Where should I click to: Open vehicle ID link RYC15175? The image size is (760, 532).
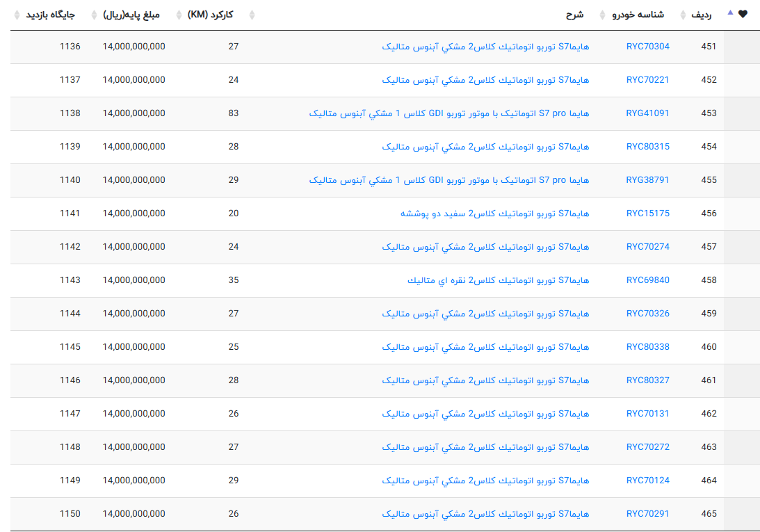[x=647, y=214]
